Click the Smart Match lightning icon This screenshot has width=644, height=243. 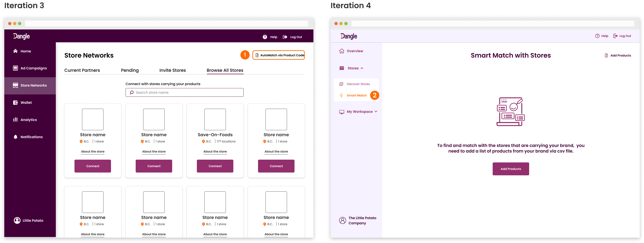pyautogui.click(x=341, y=95)
